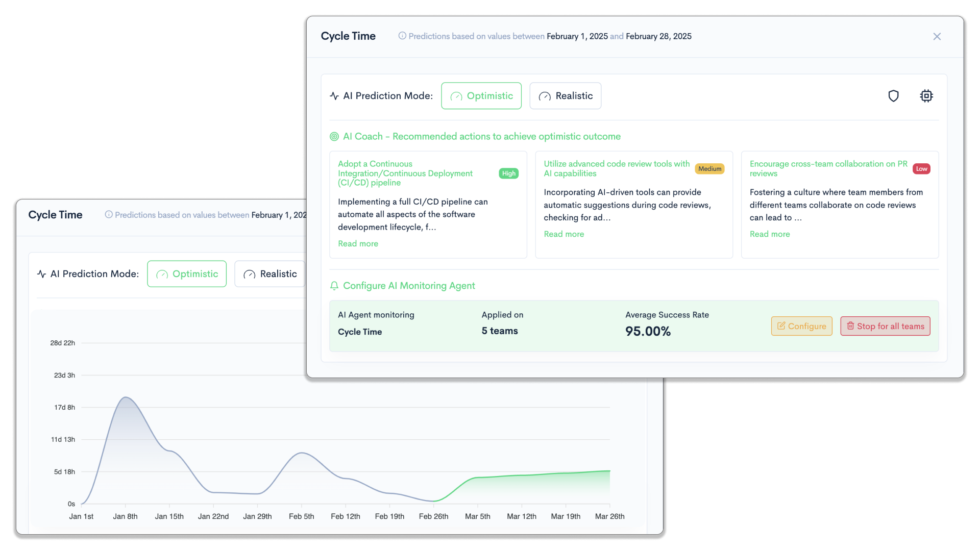The height and width of the screenshot is (551, 980).
Task: Select Optimistic mode in the back window
Action: 187,274
